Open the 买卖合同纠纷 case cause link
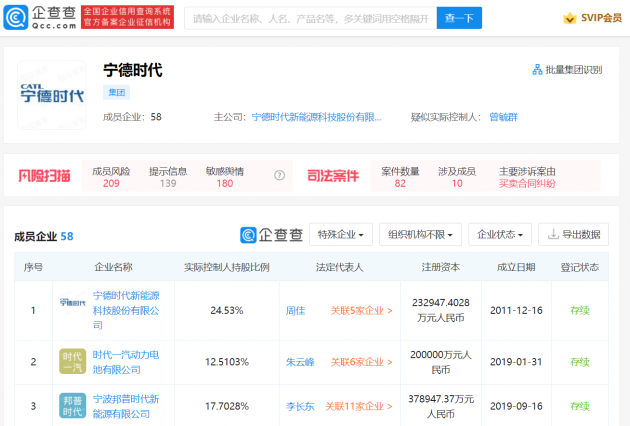 (x=527, y=183)
